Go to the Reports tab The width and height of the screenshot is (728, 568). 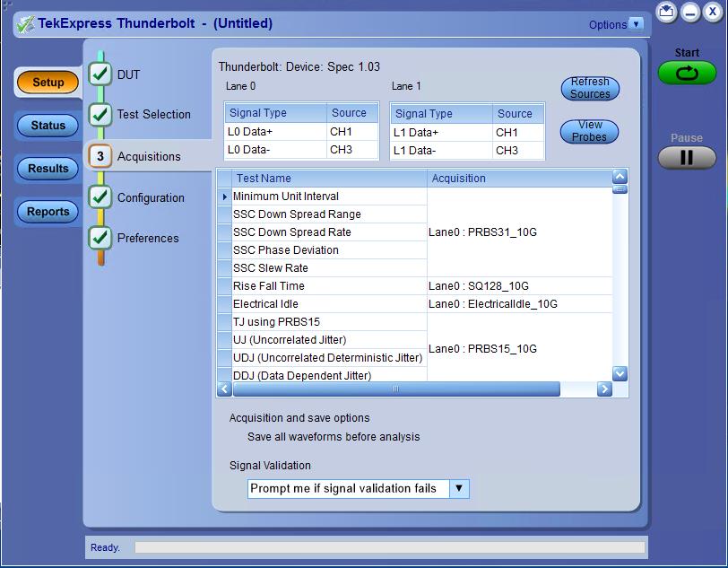coord(48,212)
